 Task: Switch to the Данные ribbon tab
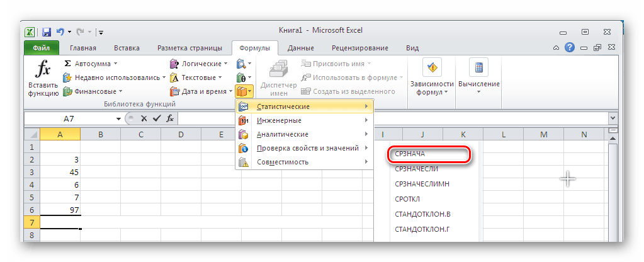[300, 48]
